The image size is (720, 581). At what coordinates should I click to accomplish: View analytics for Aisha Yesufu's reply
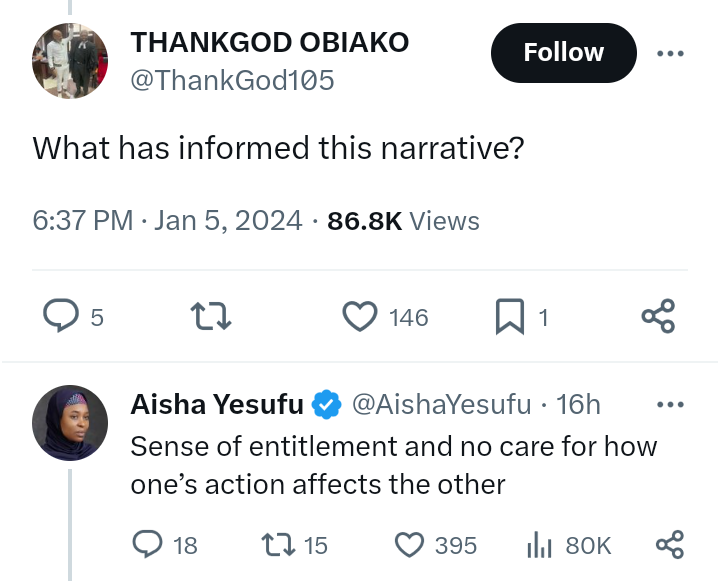540,544
